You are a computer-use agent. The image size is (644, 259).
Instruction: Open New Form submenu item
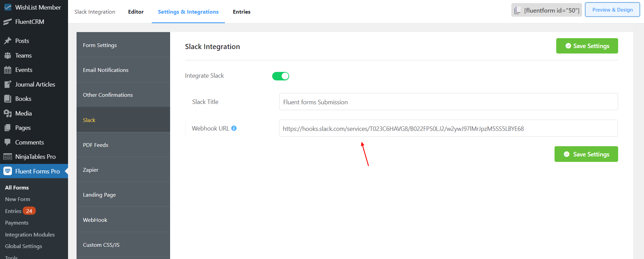[x=18, y=199]
